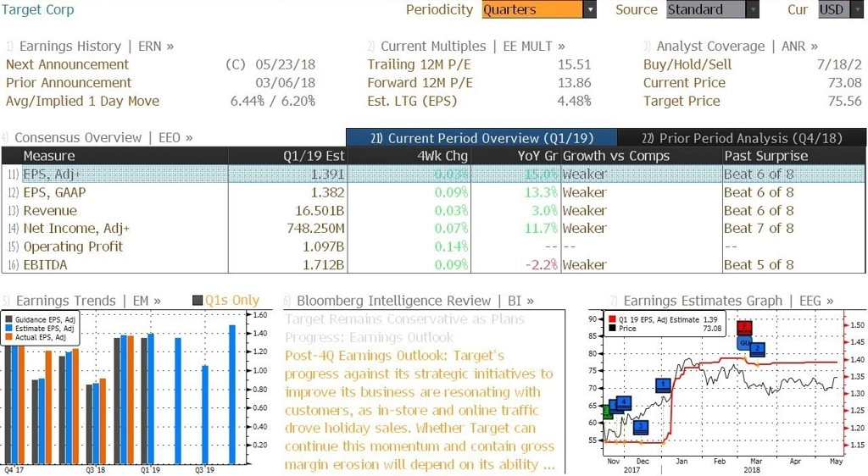
Task: Open the Periodicity dropdown arrow
Action: pyautogui.click(x=590, y=9)
